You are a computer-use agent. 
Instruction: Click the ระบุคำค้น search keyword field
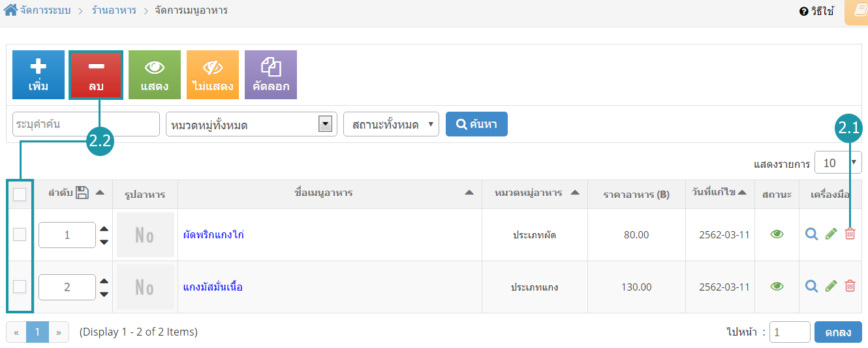(x=86, y=124)
